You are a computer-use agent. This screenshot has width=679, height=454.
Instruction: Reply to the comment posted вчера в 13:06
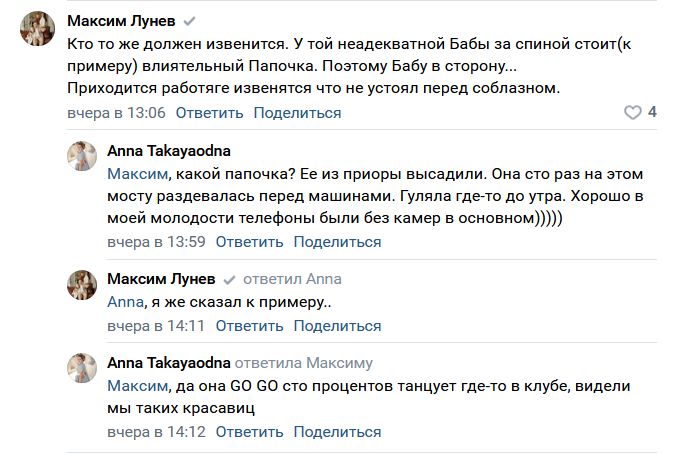point(209,113)
